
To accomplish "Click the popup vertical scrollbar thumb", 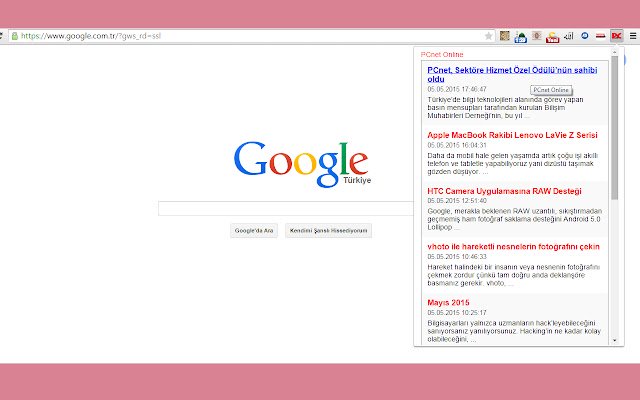I will click(614, 127).
